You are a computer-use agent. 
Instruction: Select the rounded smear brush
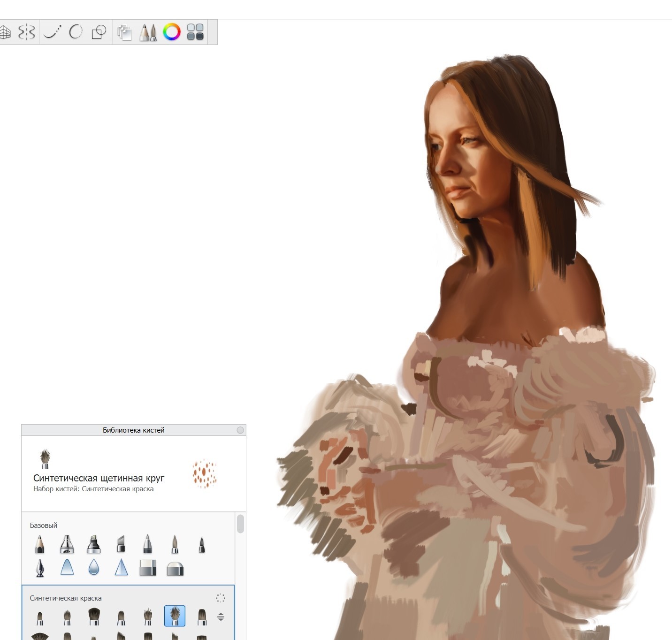point(67,567)
